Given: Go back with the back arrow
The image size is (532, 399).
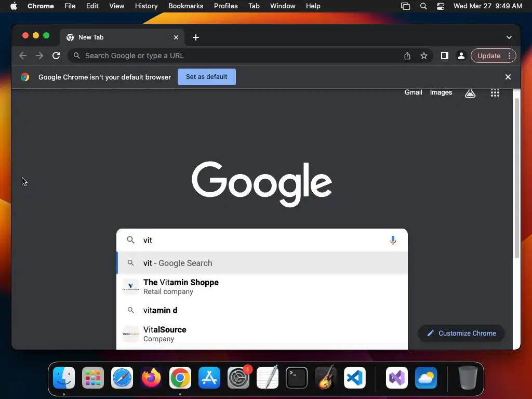Looking at the screenshot, I should pyautogui.click(x=23, y=56).
